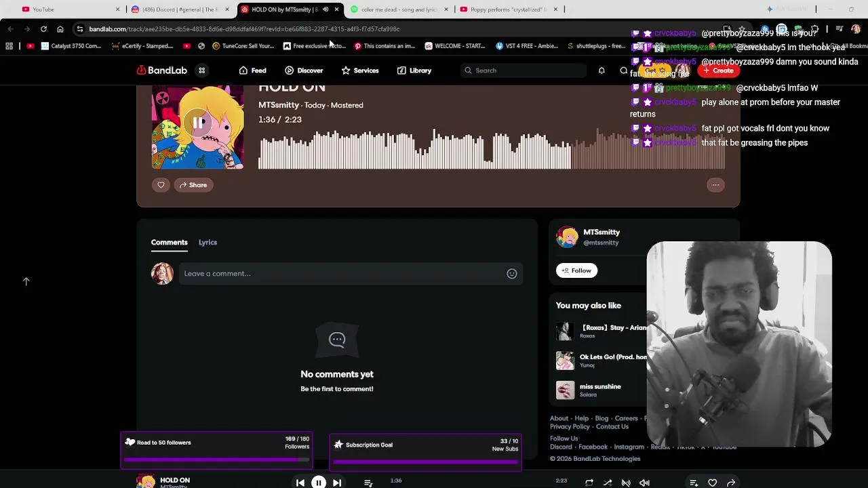Seek within the HOLD ON waveform

(492, 148)
